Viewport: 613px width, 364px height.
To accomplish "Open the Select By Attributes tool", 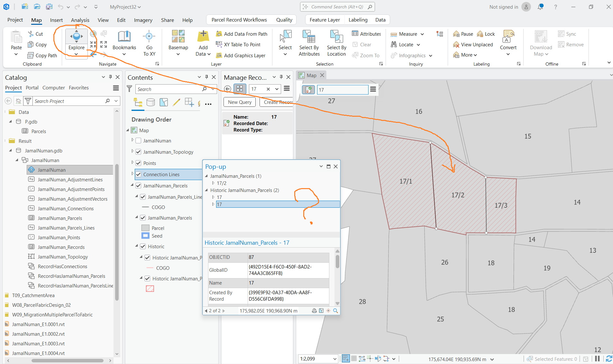I will point(309,43).
